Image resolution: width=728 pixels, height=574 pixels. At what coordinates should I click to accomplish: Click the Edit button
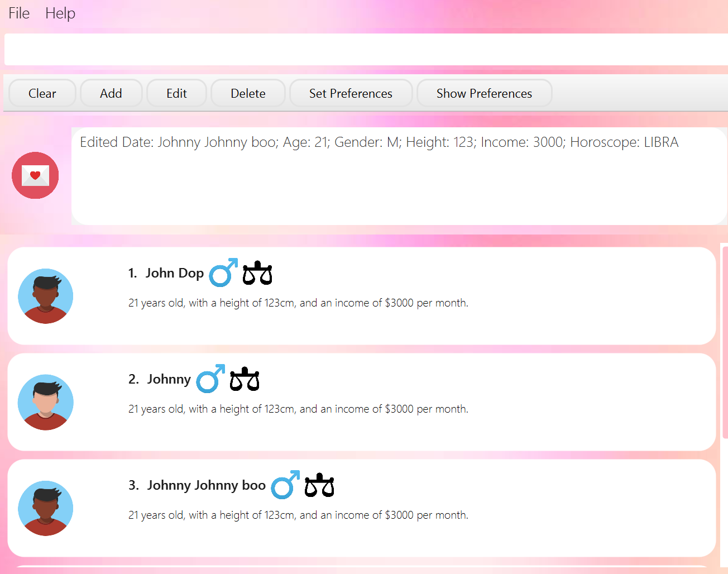point(176,93)
